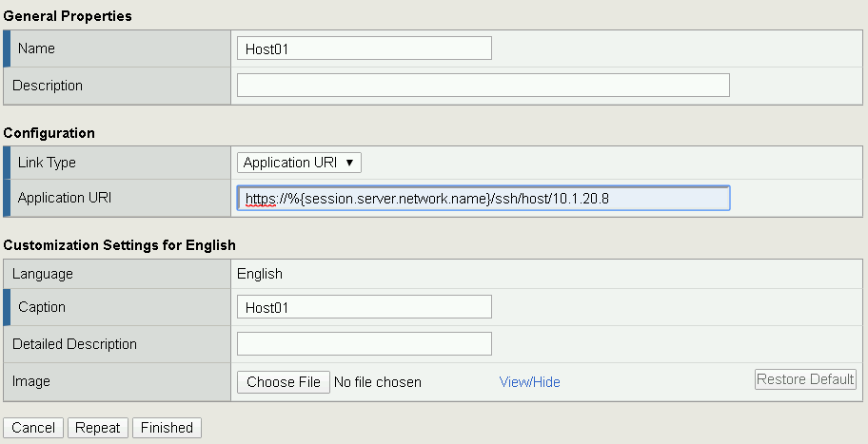
Task: Cancel the form
Action: coord(33,428)
